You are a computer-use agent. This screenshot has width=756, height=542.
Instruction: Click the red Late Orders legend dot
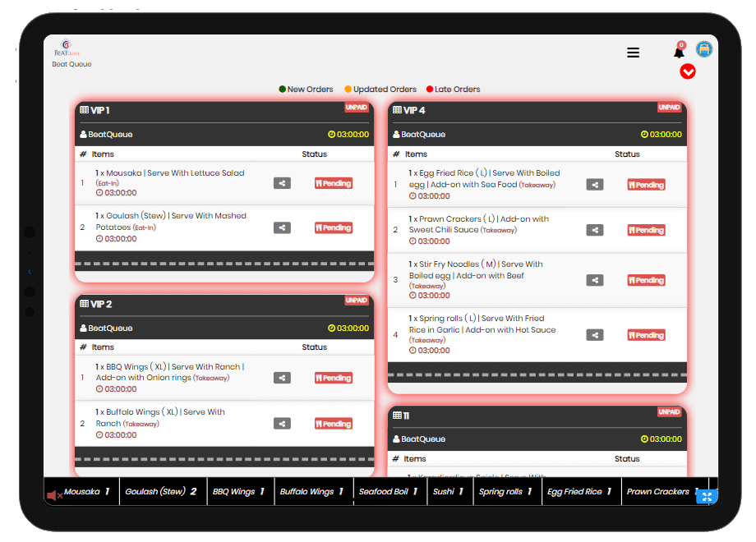tap(430, 90)
